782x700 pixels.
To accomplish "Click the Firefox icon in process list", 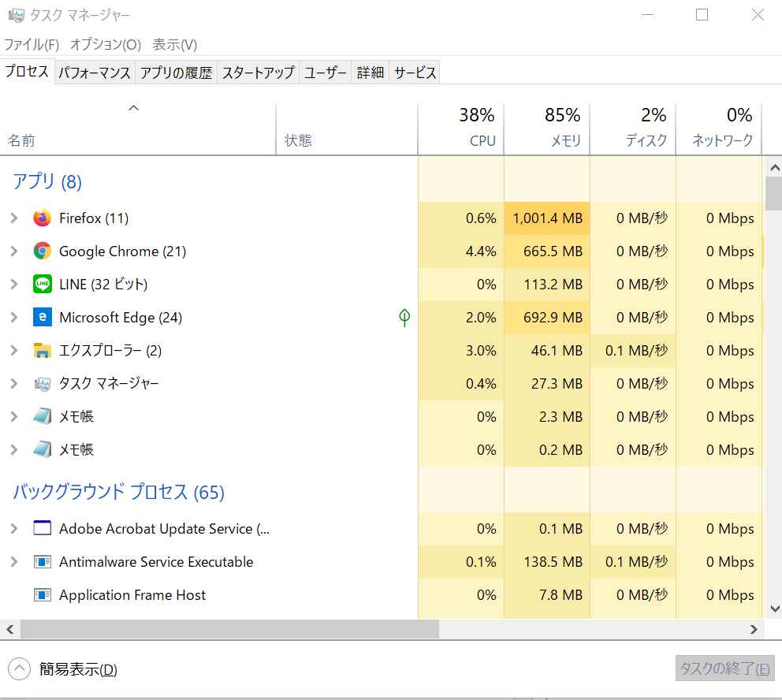I will [43, 218].
